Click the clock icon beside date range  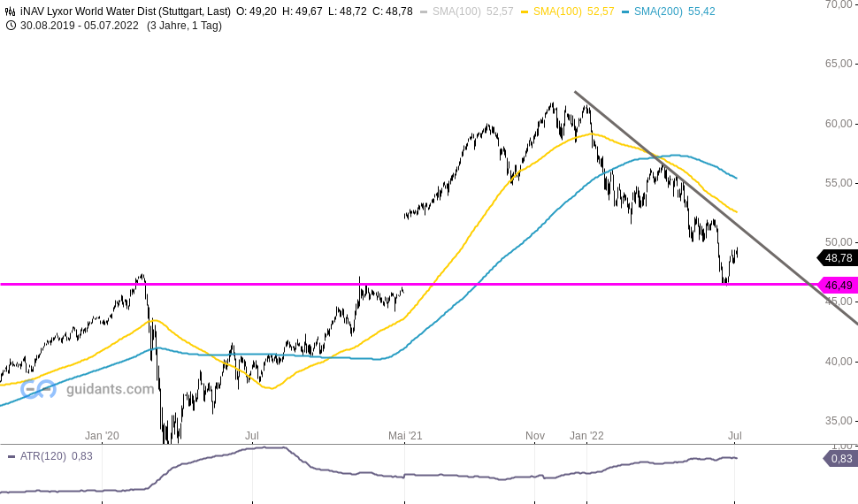pyautogui.click(x=10, y=26)
